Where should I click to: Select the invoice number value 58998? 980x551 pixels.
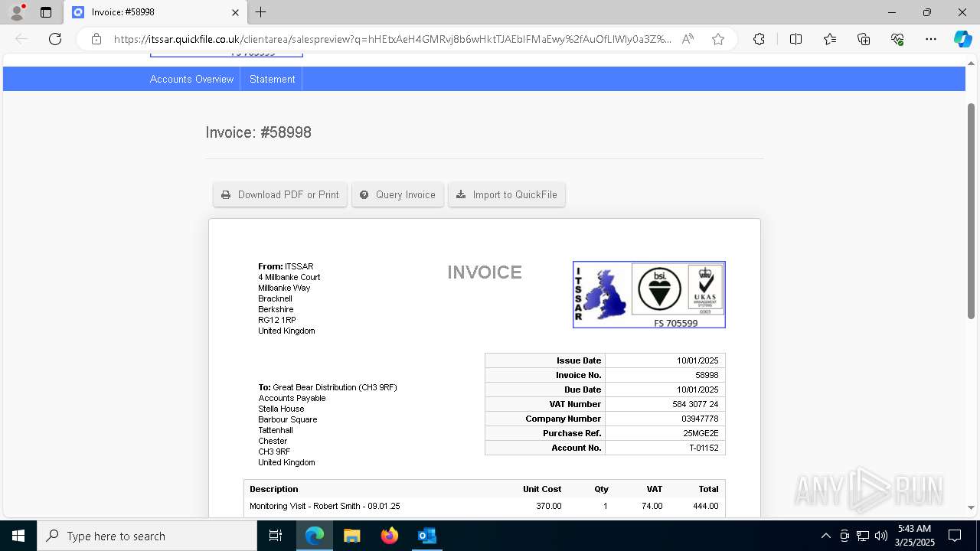pyautogui.click(x=707, y=375)
